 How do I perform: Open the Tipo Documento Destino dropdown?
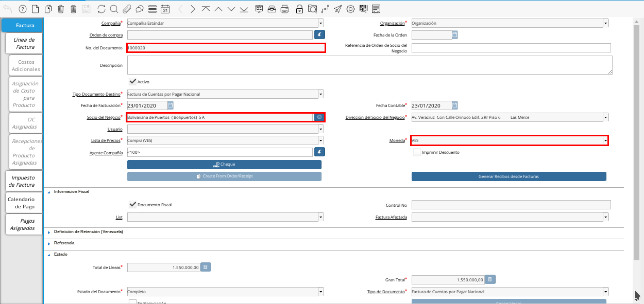tap(320, 94)
